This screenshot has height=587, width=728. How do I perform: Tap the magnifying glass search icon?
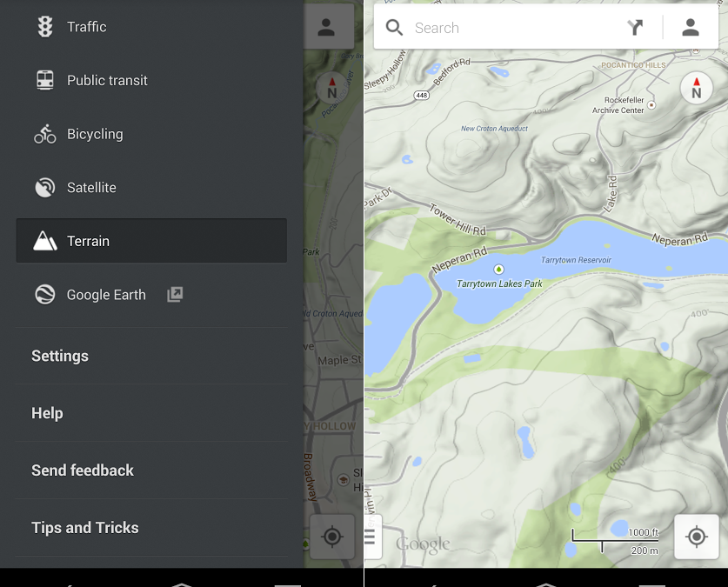394,27
